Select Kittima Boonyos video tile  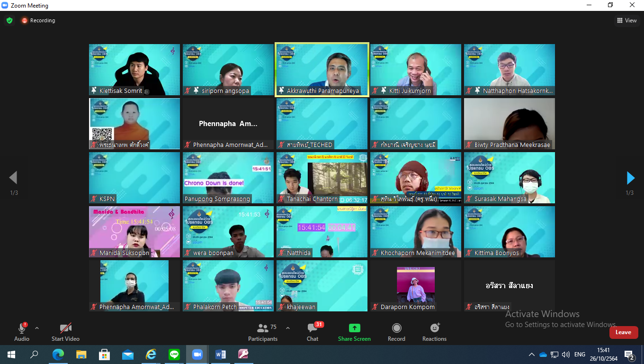[510, 232]
